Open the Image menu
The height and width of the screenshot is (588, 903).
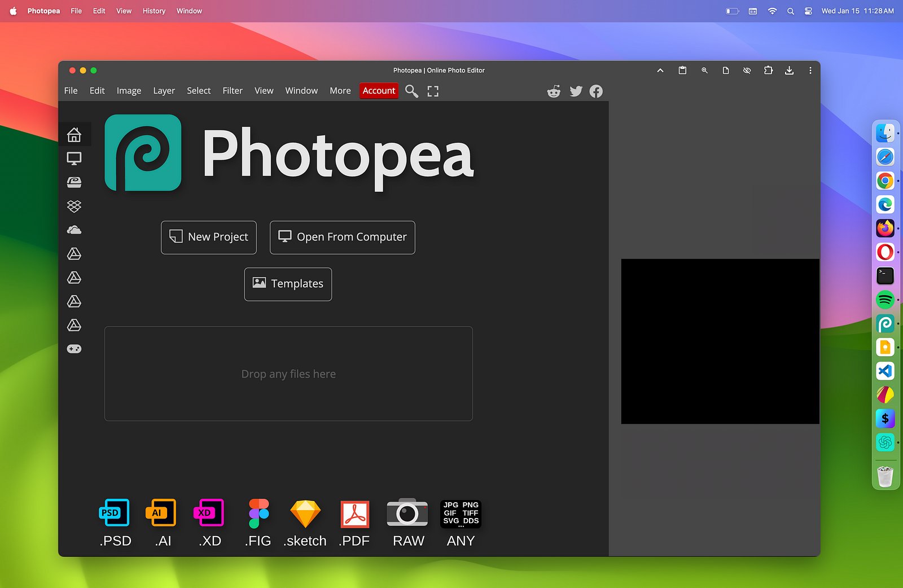[x=129, y=91]
